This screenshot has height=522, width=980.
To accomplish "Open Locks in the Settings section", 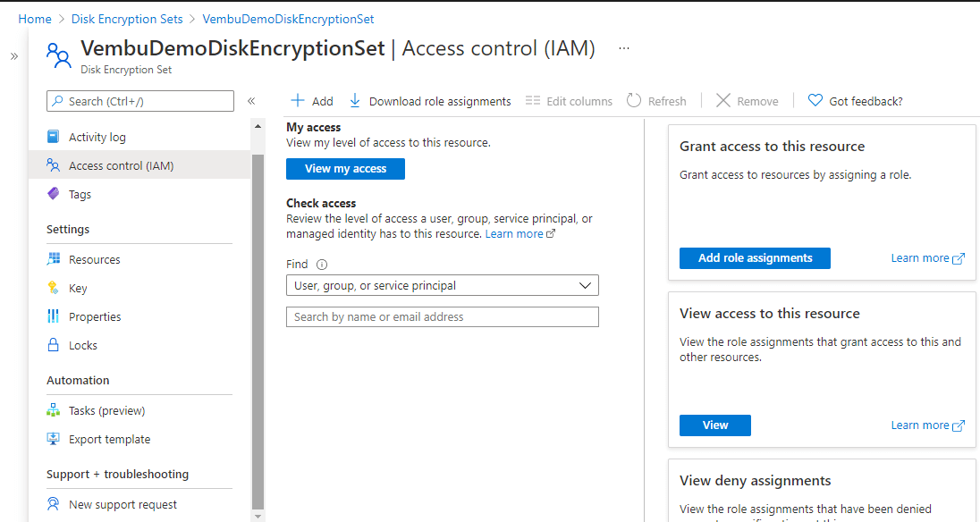I will 83,345.
